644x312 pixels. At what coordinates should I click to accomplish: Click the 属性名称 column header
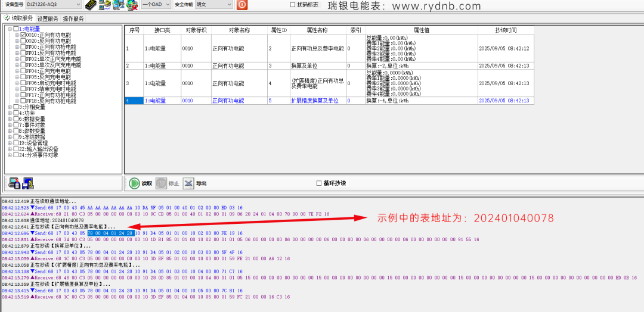tap(317, 30)
